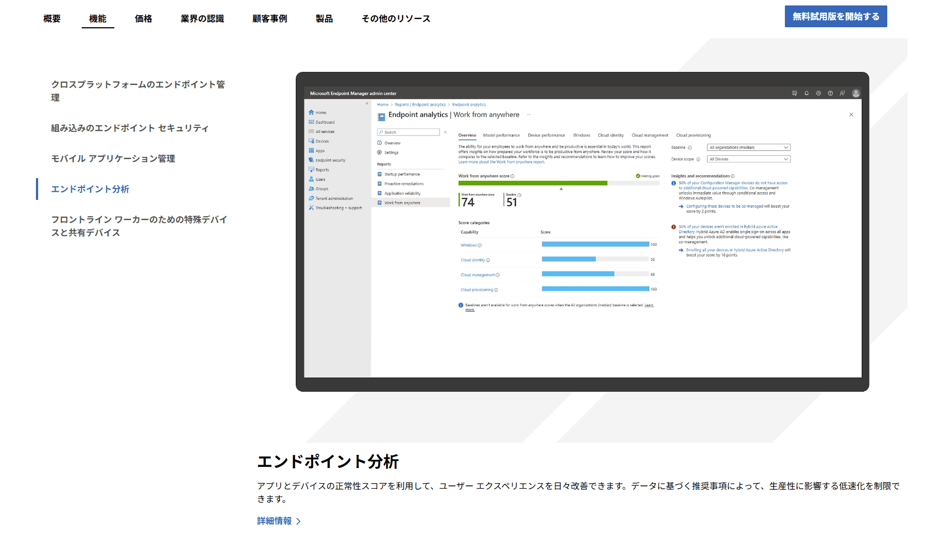The height and width of the screenshot is (560, 945).
Task: Open Proactive remediations report
Action: (404, 184)
